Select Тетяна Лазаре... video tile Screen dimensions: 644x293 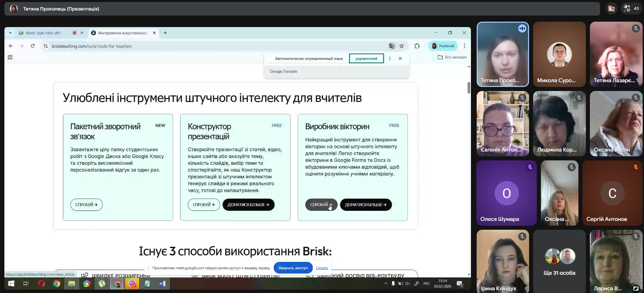click(616, 54)
